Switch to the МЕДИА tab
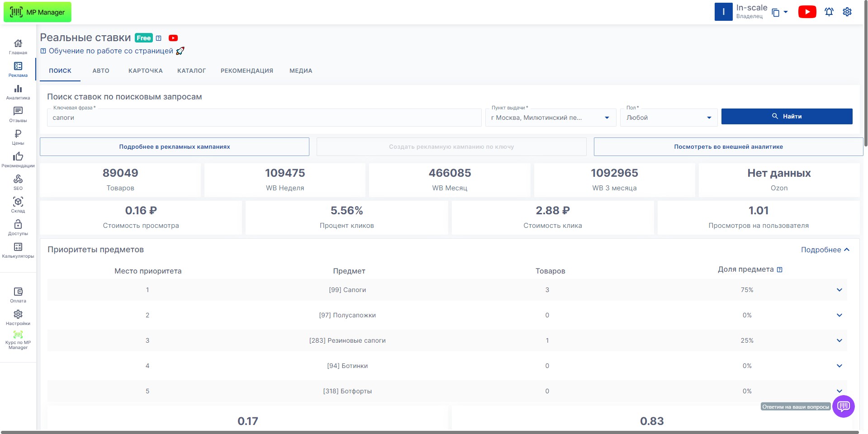 301,71
